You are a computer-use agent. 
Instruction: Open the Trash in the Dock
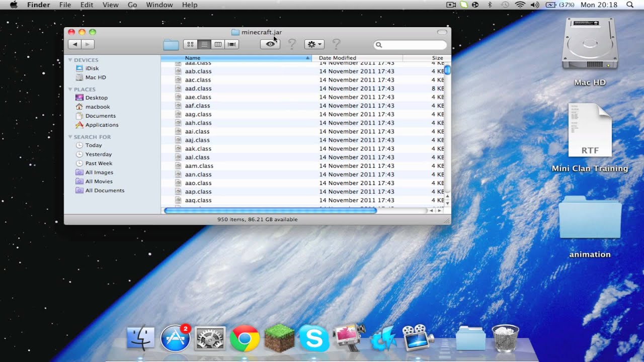click(x=505, y=338)
